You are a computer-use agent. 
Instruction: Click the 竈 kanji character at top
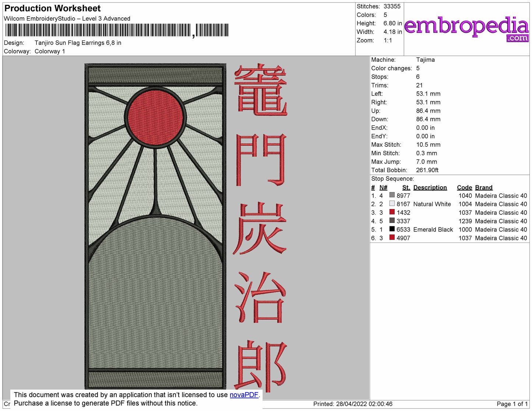(260, 89)
